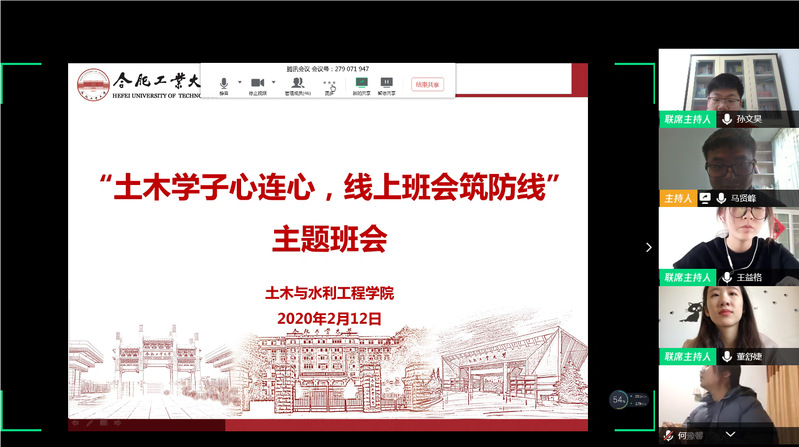Click the microphone icon beside 孙文昊's name
799x447 pixels.
click(x=726, y=118)
